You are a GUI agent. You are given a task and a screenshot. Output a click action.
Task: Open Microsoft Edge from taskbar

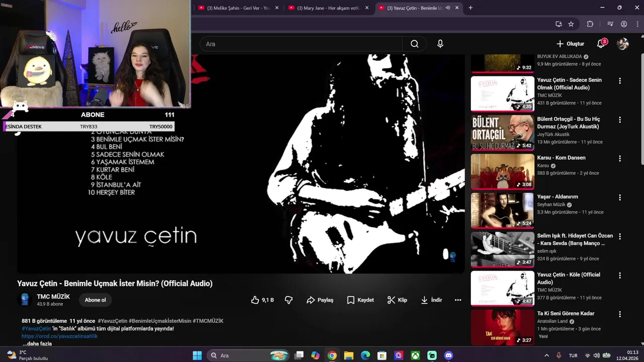point(365,355)
